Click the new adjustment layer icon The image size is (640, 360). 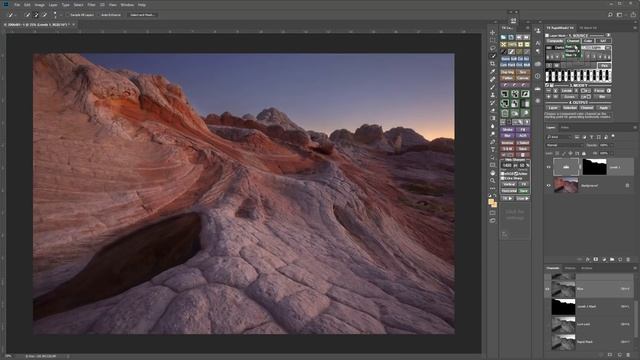point(604,260)
